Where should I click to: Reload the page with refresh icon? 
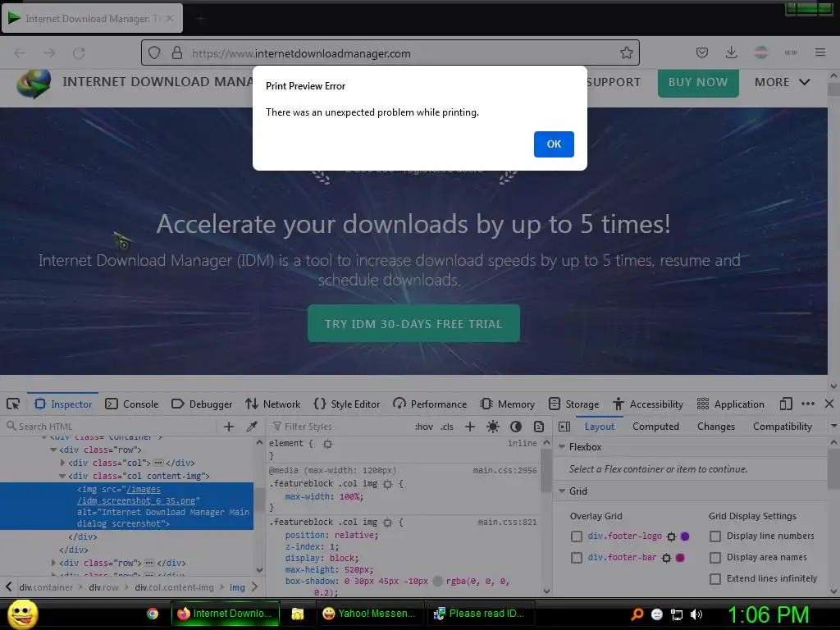click(x=79, y=53)
